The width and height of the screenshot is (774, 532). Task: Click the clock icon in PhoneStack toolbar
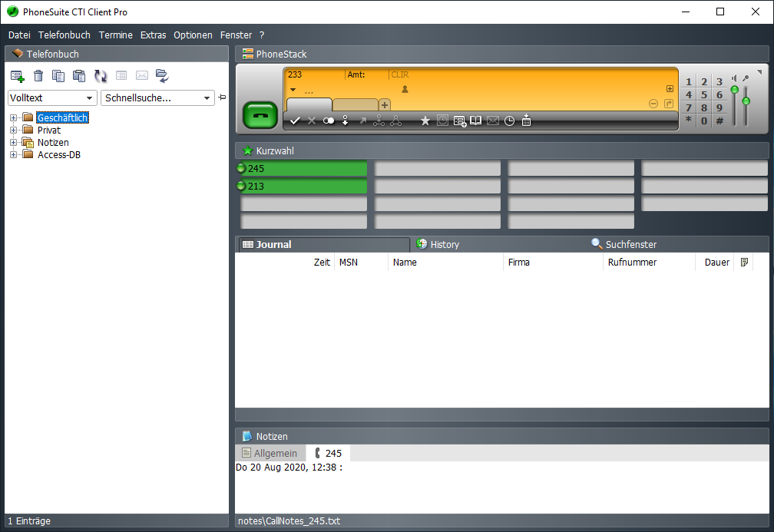tap(509, 121)
